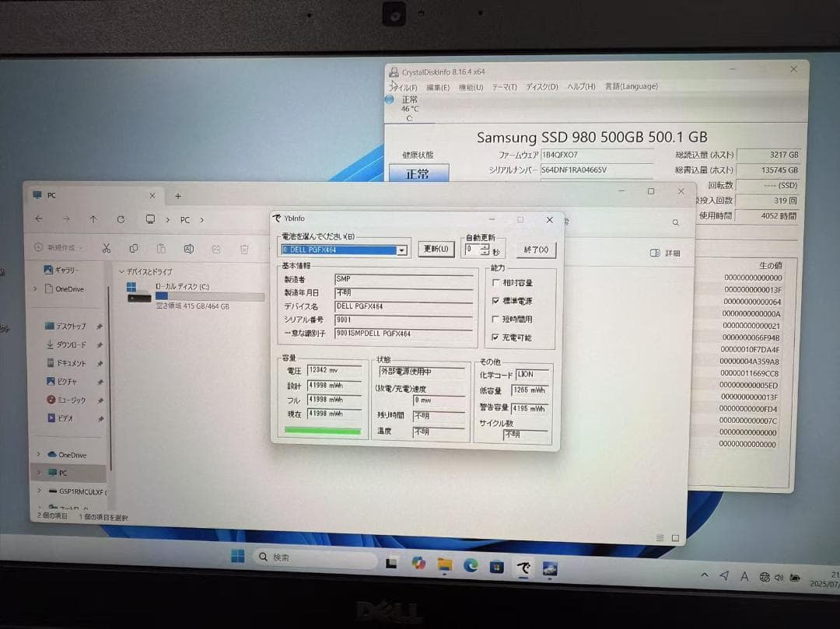Click the Refresh icon in Explorer navigation bar
Screen dimensions: 840x629
pos(122,219)
